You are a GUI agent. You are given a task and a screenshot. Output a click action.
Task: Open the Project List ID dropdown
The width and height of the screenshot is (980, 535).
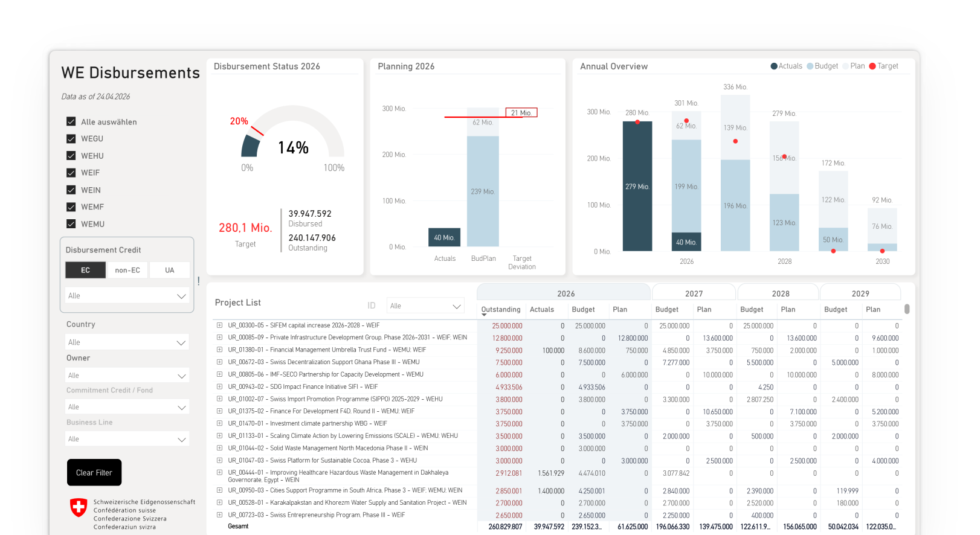[x=425, y=306]
